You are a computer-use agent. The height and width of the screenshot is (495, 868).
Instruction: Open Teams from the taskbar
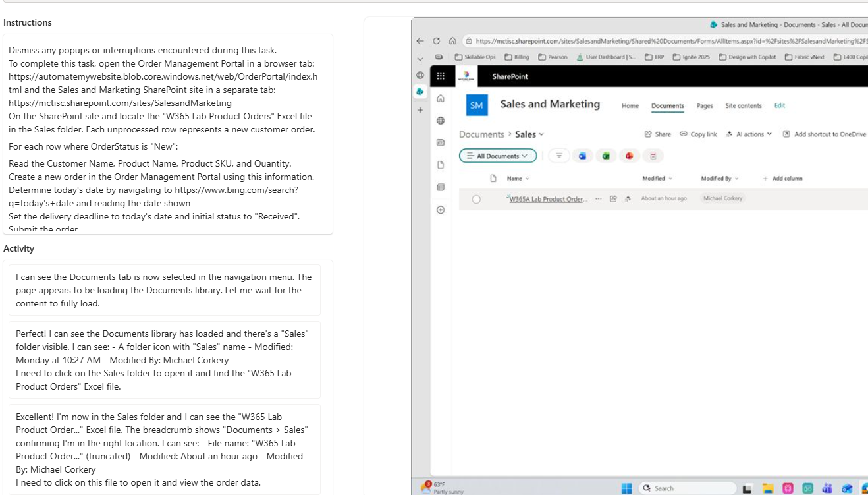click(x=827, y=488)
